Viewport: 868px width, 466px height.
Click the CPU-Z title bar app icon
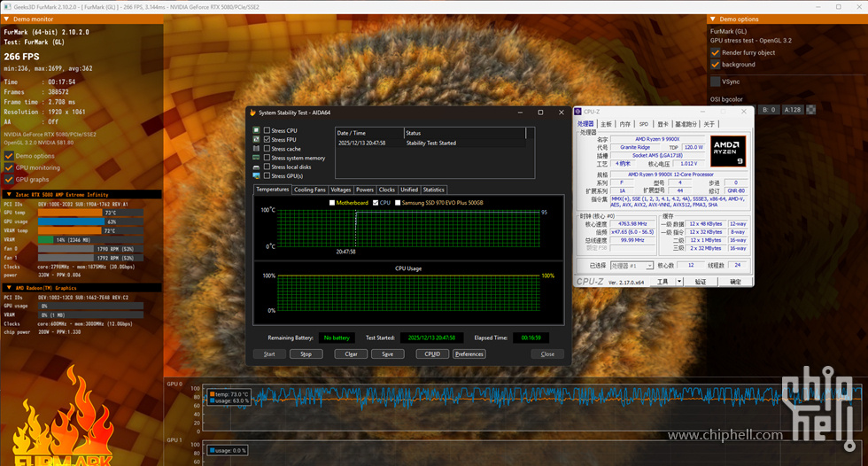[578, 113]
